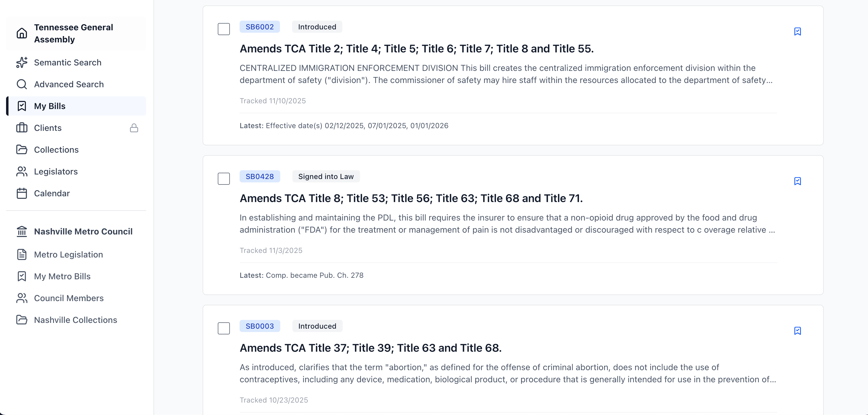
Task: Click the Nashville Metro Council building icon
Action: point(22,231)
